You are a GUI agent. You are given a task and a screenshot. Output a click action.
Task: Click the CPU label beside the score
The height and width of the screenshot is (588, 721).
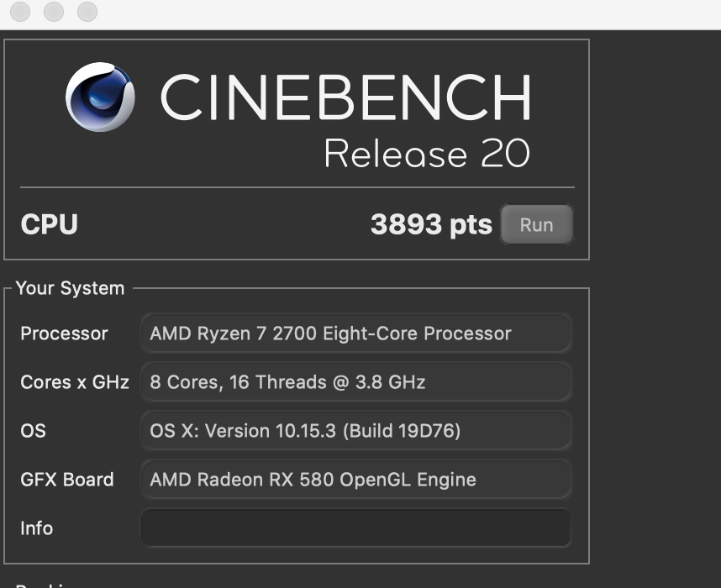pyautogui.click(x=50, y=224)
